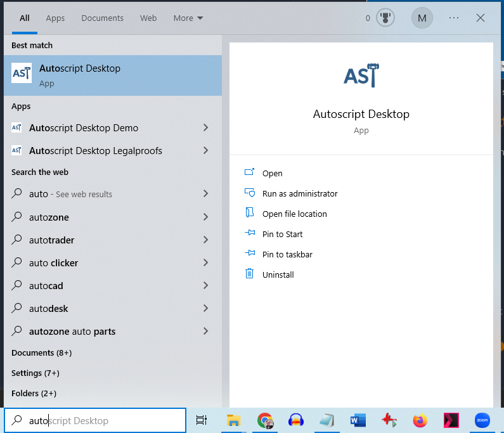Show Documents (8+) results

(x=41, y=352)
